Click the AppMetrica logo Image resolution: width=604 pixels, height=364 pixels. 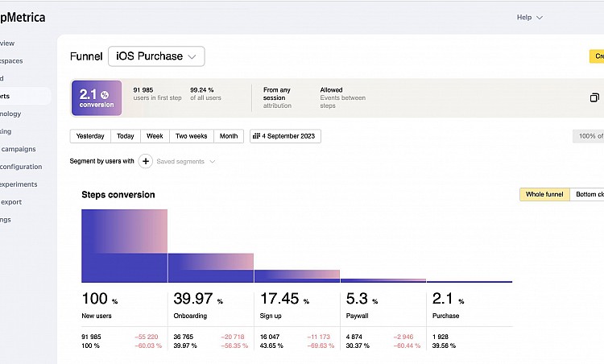[23, 17]
